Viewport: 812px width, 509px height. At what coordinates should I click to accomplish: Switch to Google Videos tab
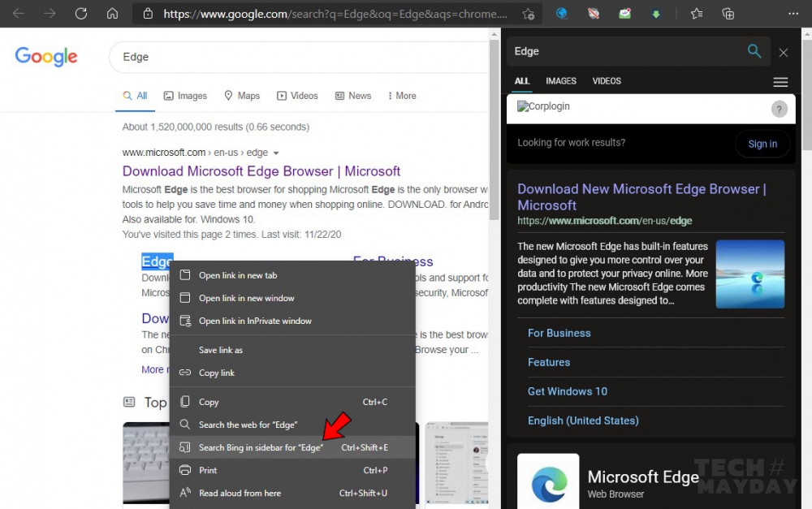click(297, 96)
